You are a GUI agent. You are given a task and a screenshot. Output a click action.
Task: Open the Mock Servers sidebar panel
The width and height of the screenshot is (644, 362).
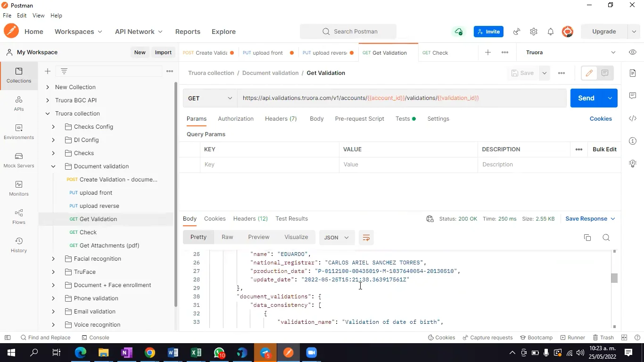(19, 160)
